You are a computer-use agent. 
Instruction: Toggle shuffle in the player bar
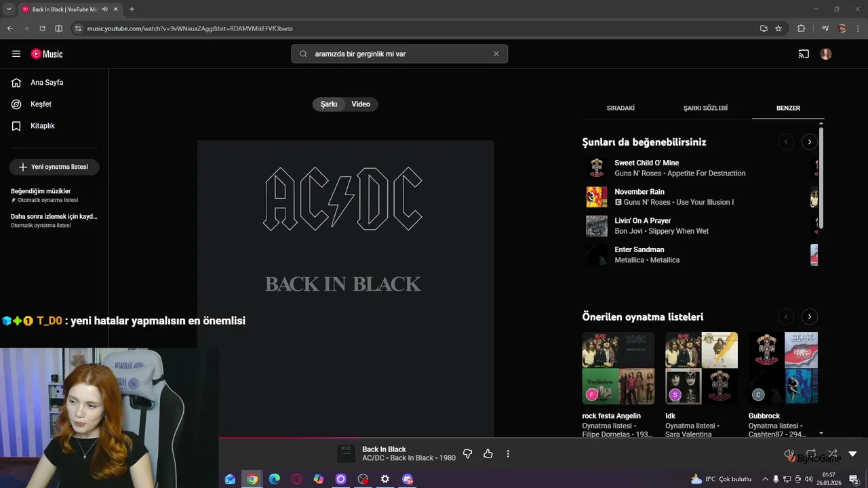(x=832, y=453)
